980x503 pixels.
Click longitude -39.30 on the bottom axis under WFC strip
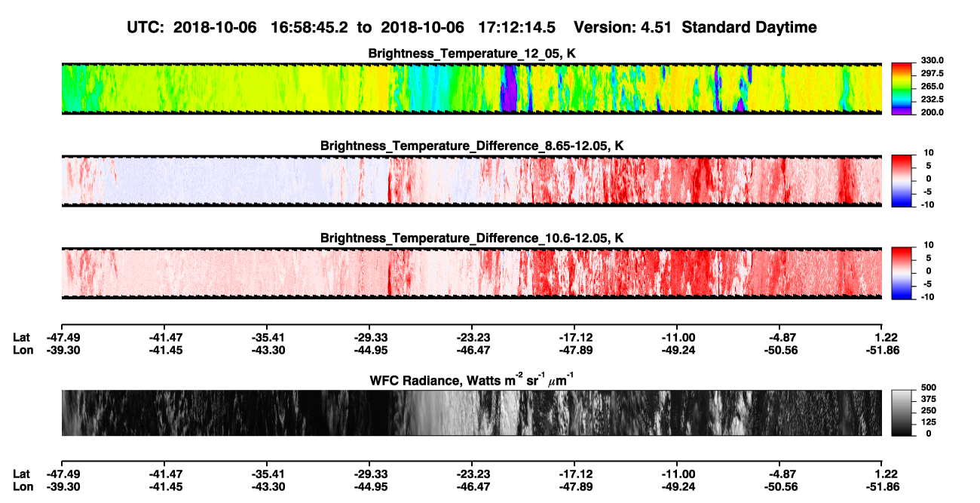pyautogui.click(x=62, y=486)
